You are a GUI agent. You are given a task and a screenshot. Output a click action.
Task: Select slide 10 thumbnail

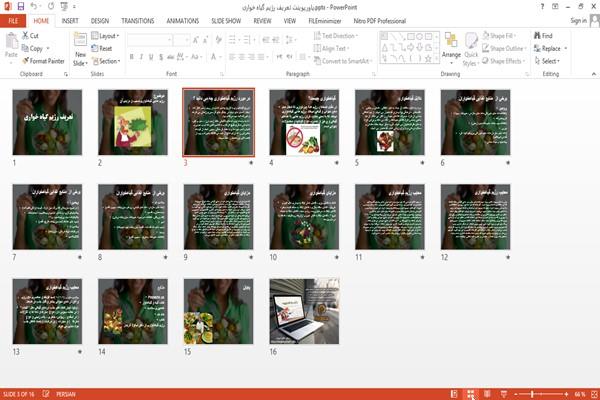tap(304, 217)
